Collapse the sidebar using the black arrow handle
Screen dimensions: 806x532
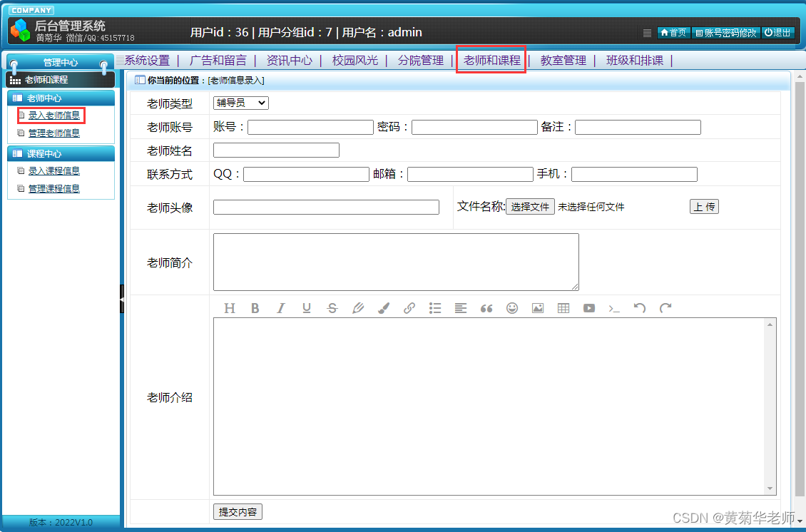pos(122,299)
